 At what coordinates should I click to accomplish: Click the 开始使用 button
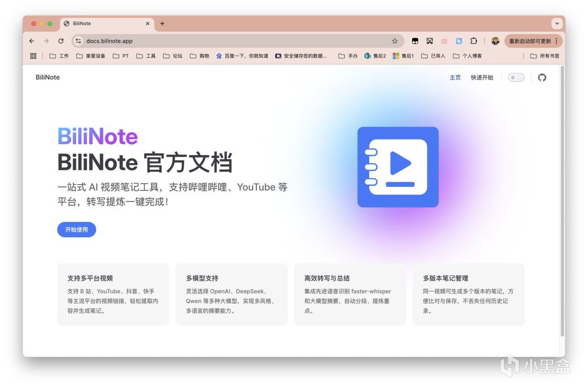77,230
